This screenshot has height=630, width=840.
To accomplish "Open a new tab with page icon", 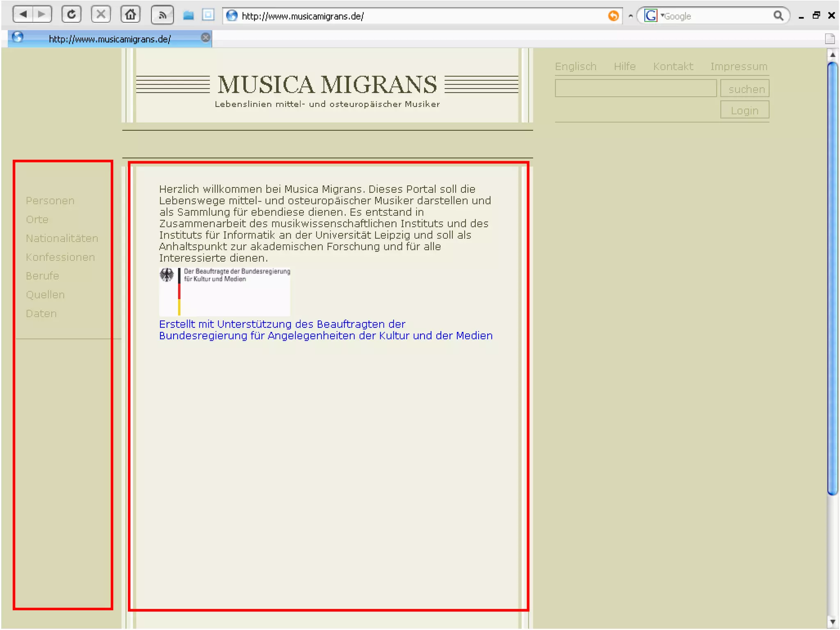I will (x=830, y=39).
